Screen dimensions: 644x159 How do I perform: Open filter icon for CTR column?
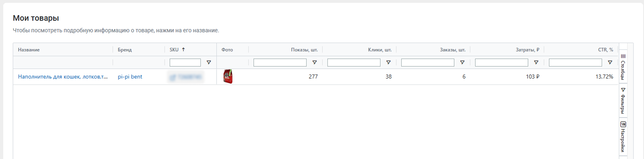click(x=610, y=63)
